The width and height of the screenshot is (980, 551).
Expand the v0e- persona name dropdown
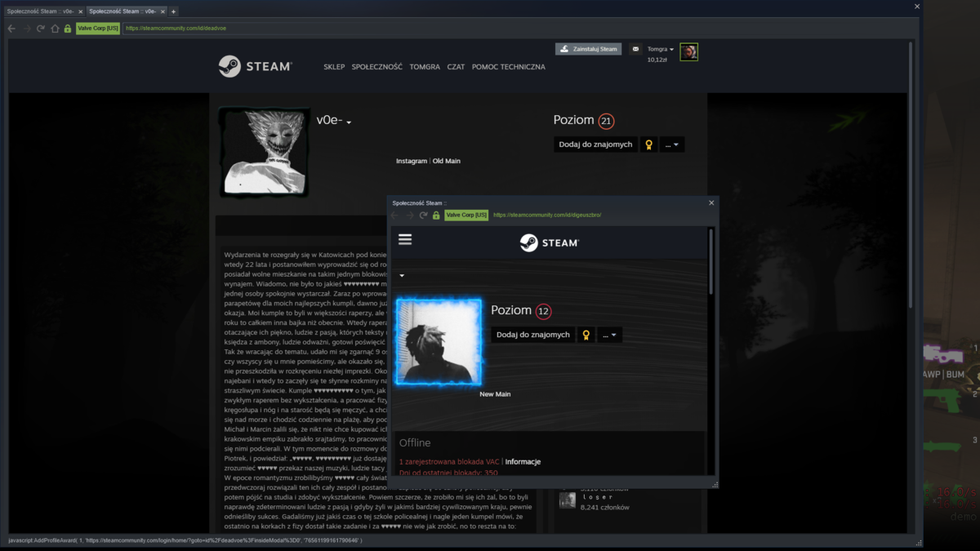pyautogui.click(x=349, y=122)
